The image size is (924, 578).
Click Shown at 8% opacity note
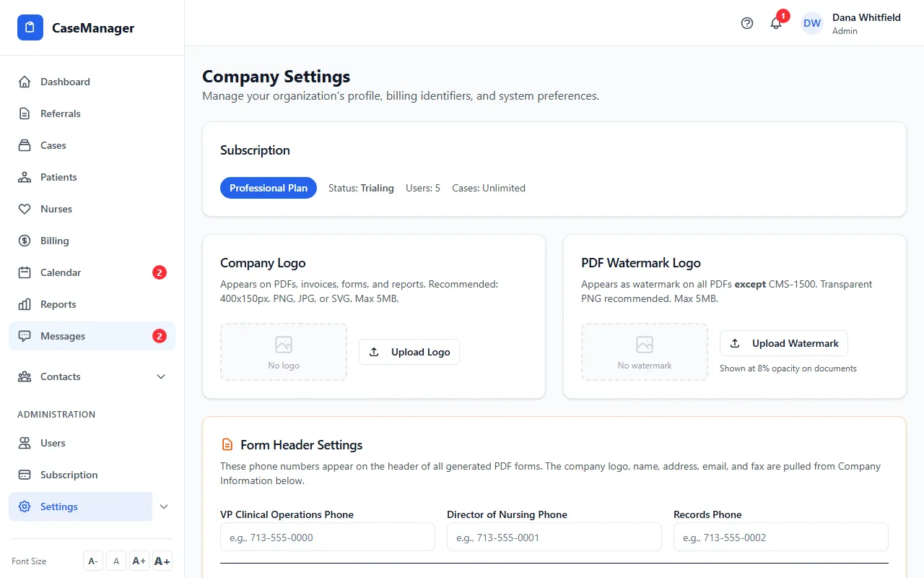point(788,368)
